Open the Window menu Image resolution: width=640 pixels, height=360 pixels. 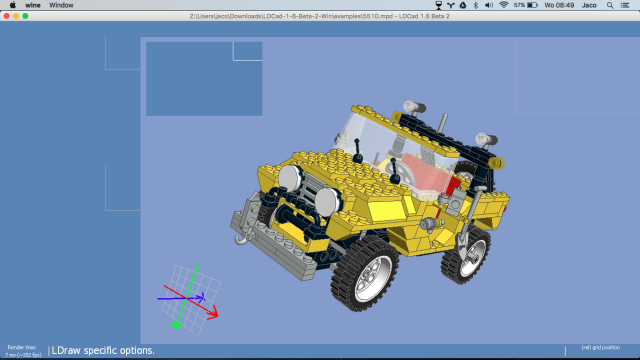click(x=61, y=5)
